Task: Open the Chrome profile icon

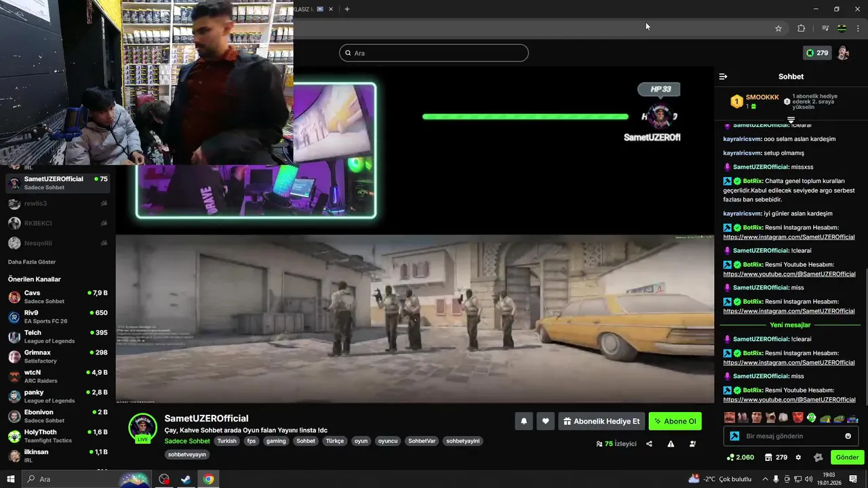Action: click(x=842, y=28)
